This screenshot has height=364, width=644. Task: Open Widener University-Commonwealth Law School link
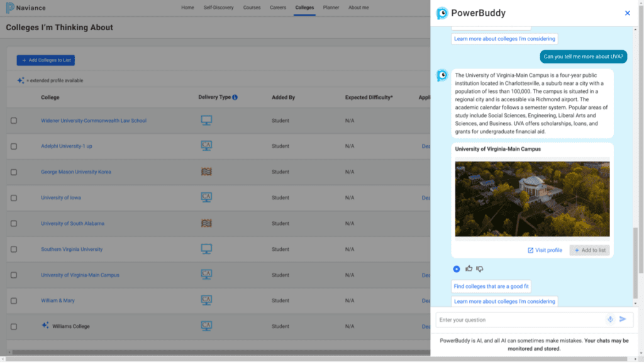pyautogui.click(x=94, y=121)
